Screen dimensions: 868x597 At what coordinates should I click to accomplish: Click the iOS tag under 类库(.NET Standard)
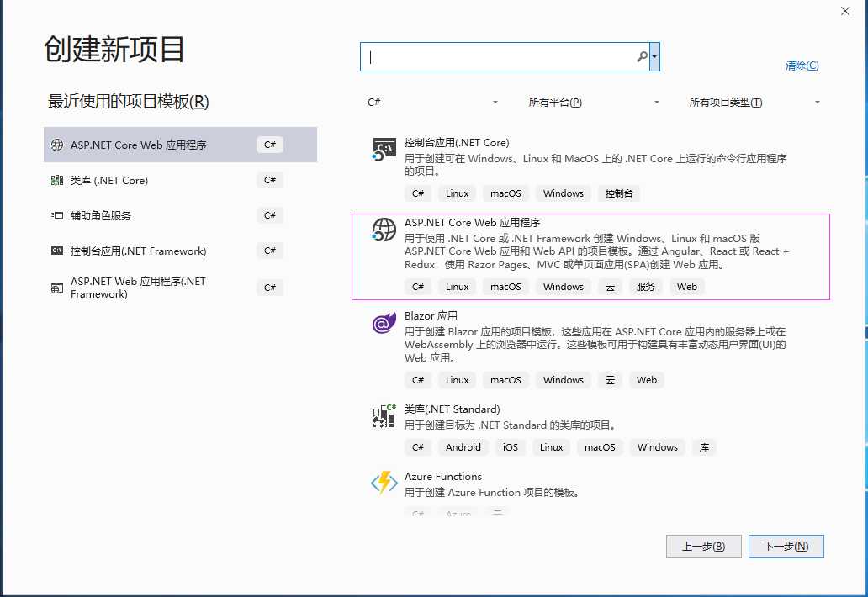511,447
